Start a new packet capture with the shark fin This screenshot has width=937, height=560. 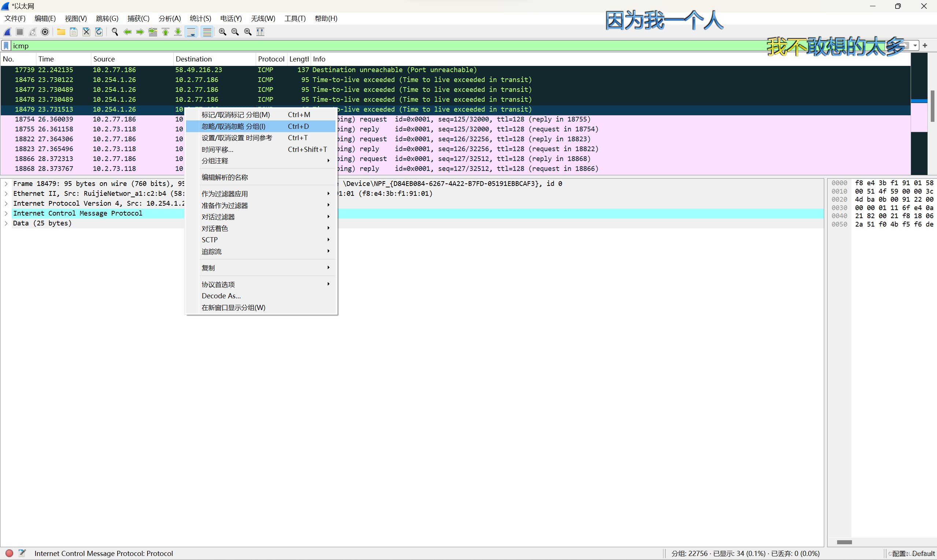click(8, 32)
